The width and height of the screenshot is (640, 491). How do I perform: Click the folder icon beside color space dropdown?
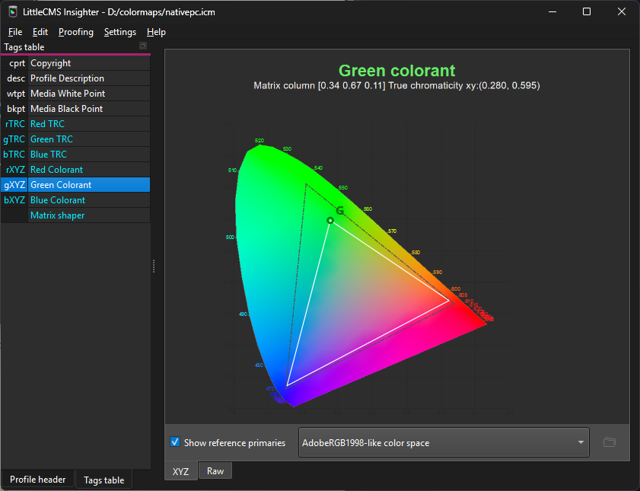tap(609, 442)
